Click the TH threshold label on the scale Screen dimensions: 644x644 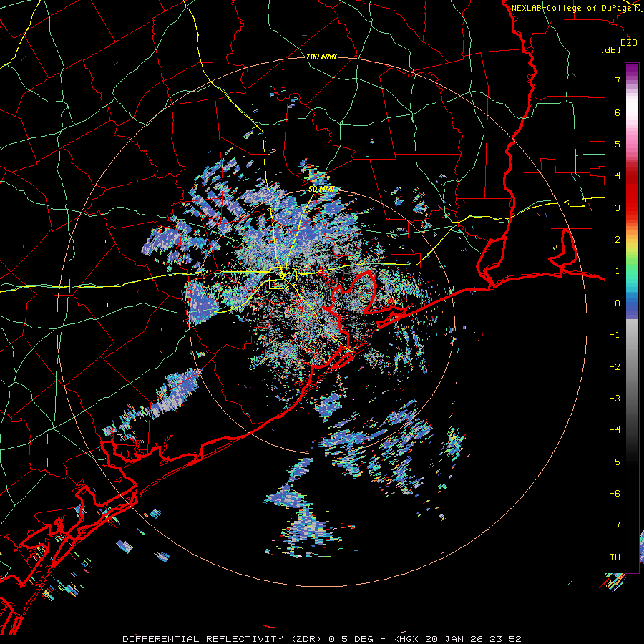[x=615, y=557]
